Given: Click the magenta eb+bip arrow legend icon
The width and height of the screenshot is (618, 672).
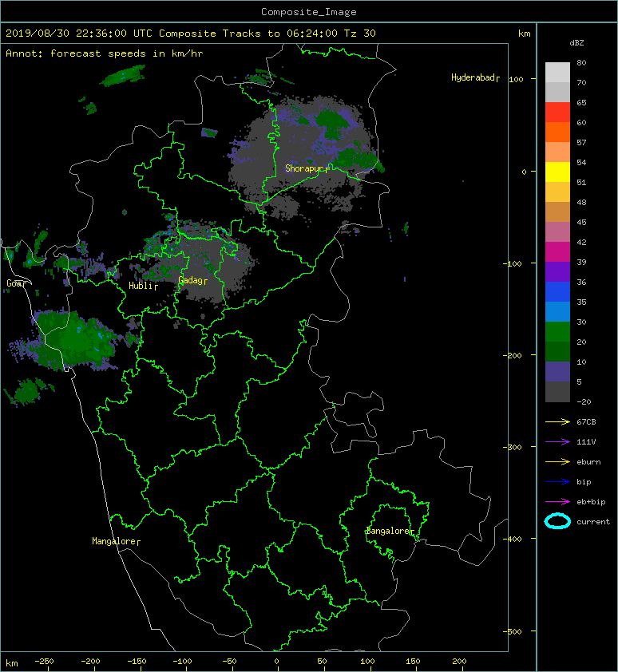Looking at the screenshot, I should tap(557, 502).
